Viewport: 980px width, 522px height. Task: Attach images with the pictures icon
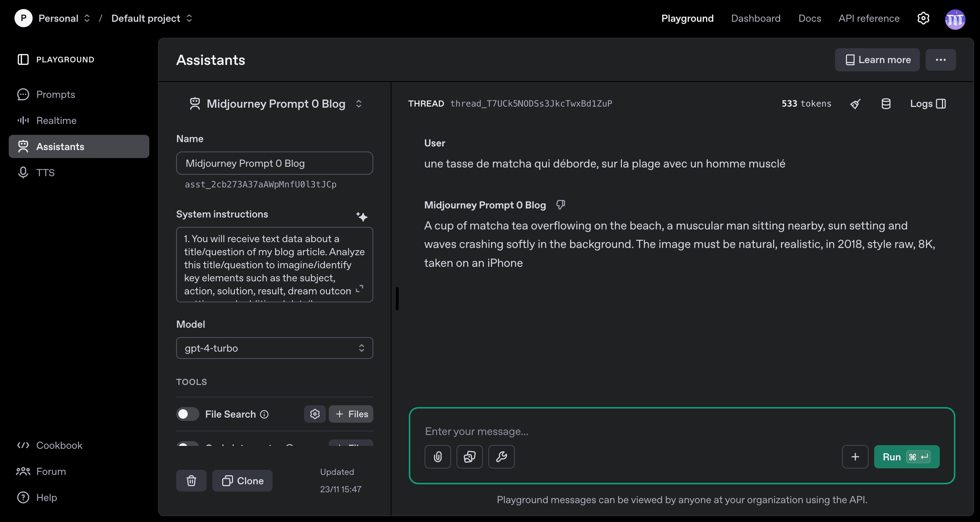469,456
